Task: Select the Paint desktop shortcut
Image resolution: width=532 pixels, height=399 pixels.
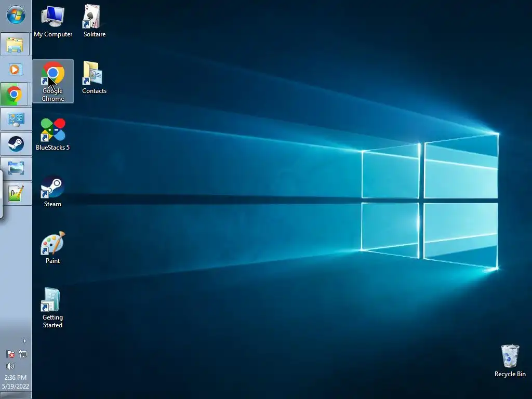Action: tap(52, 248)
